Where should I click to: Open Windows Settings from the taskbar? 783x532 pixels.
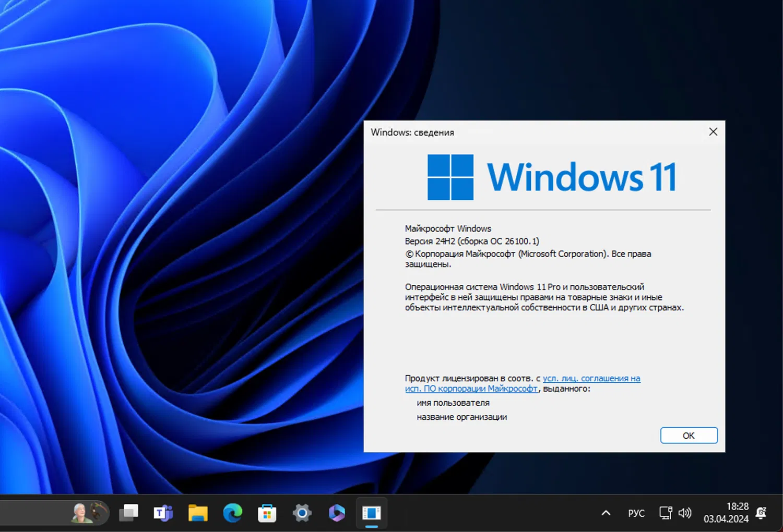pyautogui.click(x=302, y=513)
